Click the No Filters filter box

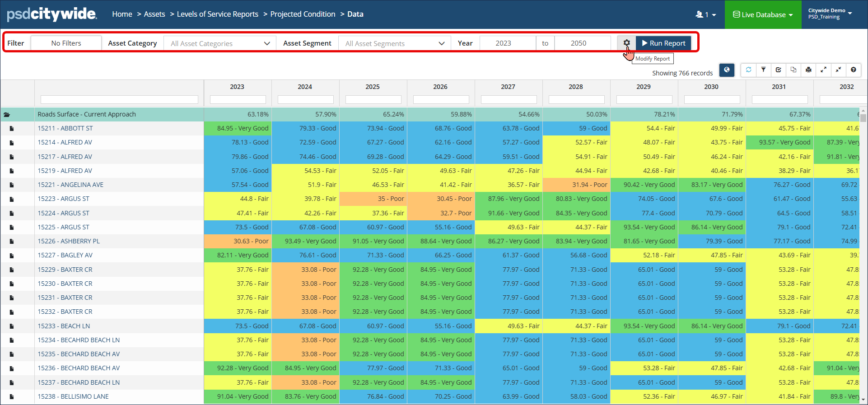coord(66,43)
